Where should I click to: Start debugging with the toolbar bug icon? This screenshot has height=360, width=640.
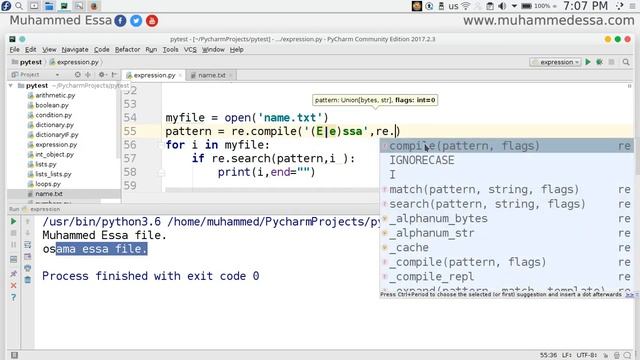pyautogui.click(x=599, y=62)
